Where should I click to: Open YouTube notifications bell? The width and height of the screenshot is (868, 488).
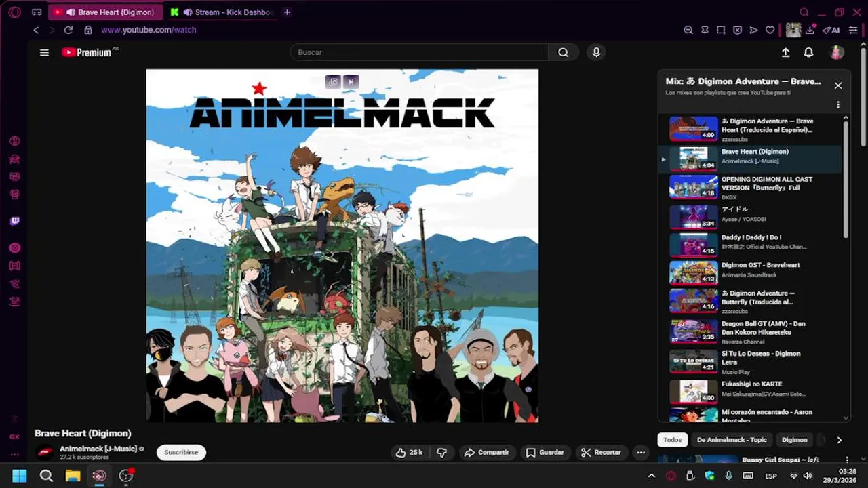(x=808, y=52)
